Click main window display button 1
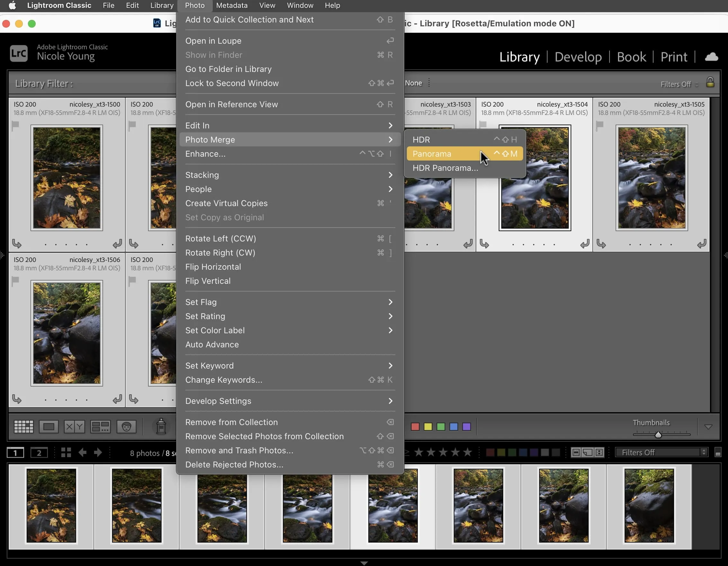 tap(15, 452)
